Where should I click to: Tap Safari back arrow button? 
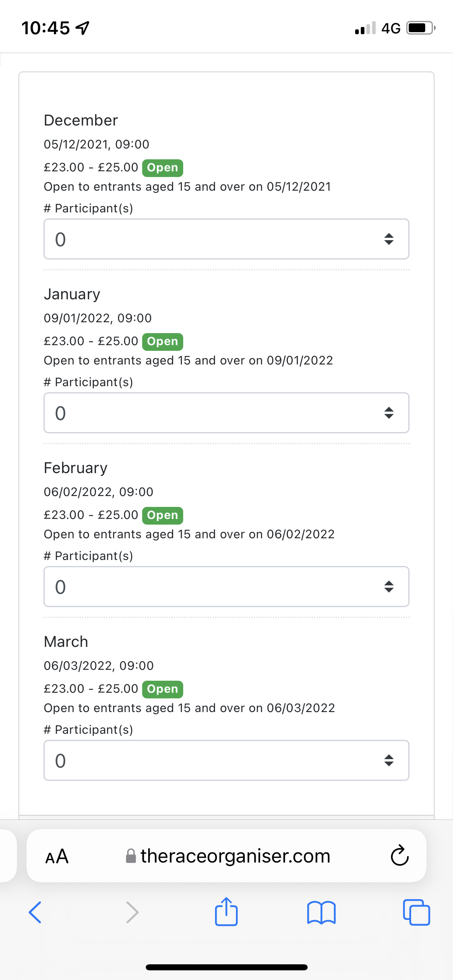pyautogui.click(x=35, y=912)
